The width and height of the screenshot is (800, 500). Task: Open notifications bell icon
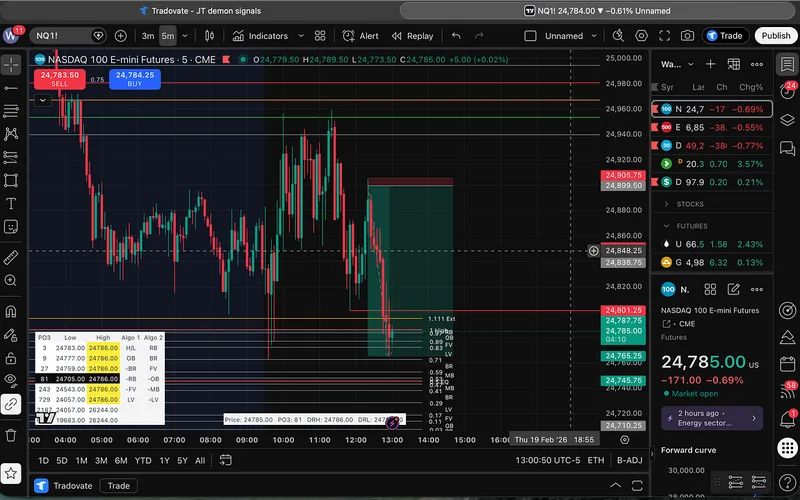[787, 419]
